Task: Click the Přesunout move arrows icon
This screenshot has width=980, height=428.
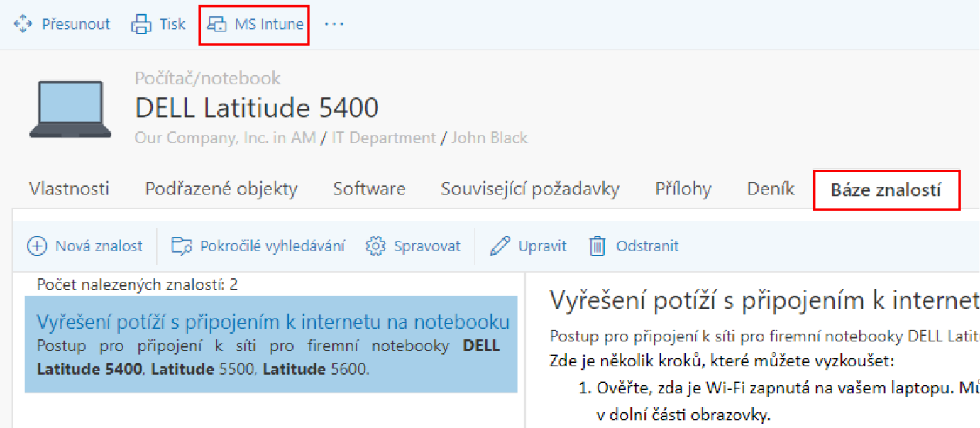Action: coord(23,24)
